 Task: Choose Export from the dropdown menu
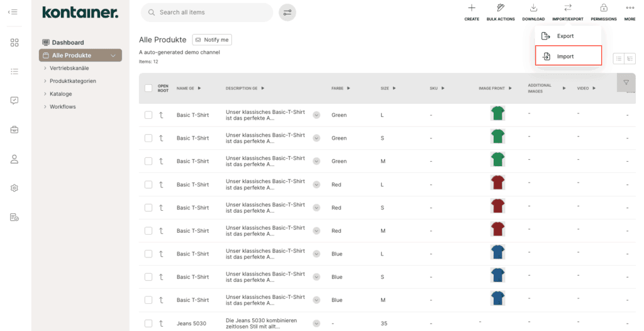[565, 36]
